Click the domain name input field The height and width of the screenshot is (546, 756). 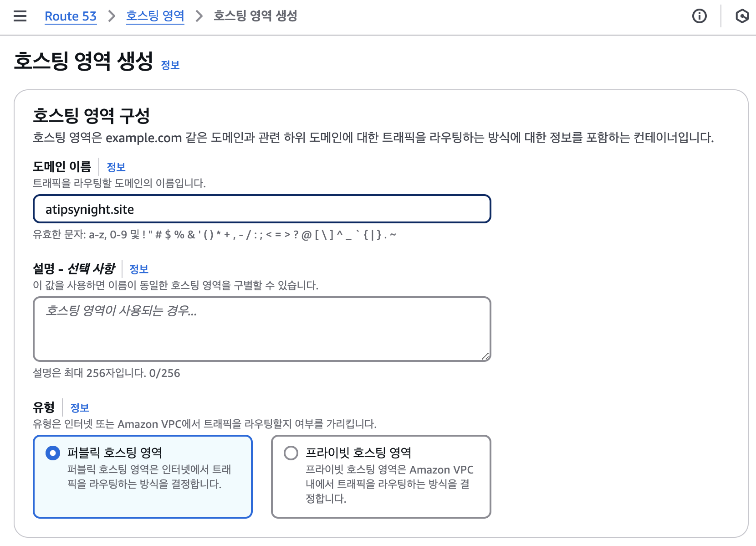(x=262, y=209)
